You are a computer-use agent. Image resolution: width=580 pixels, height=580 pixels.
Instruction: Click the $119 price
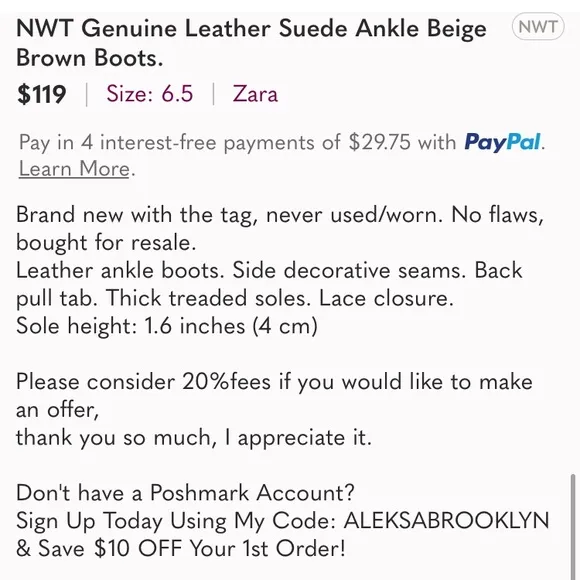(41, 94)
